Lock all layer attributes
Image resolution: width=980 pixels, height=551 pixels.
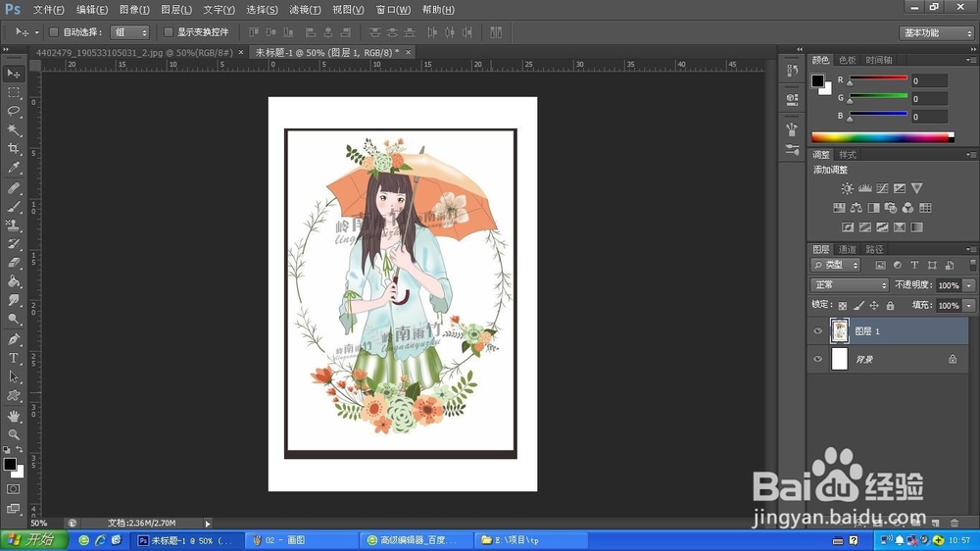[x=890, y=306]
